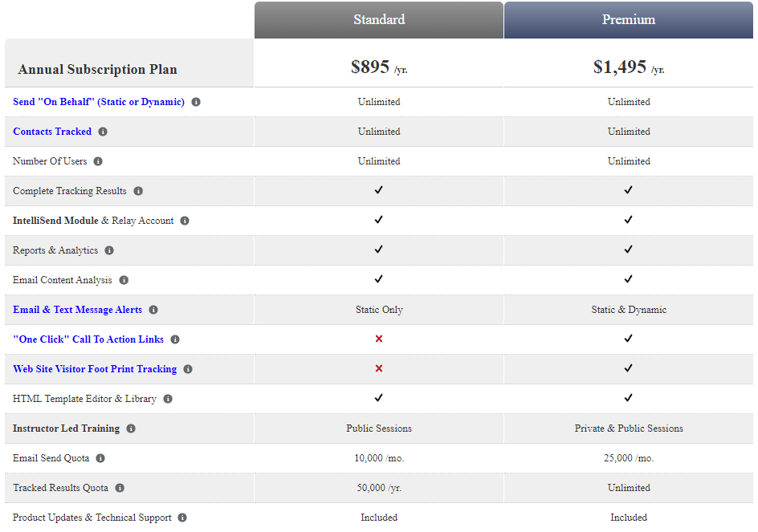This screenshot has width=758, height=532.
Task: Click Premium Included for Product Updates
Action: click(x=629, y=518)
